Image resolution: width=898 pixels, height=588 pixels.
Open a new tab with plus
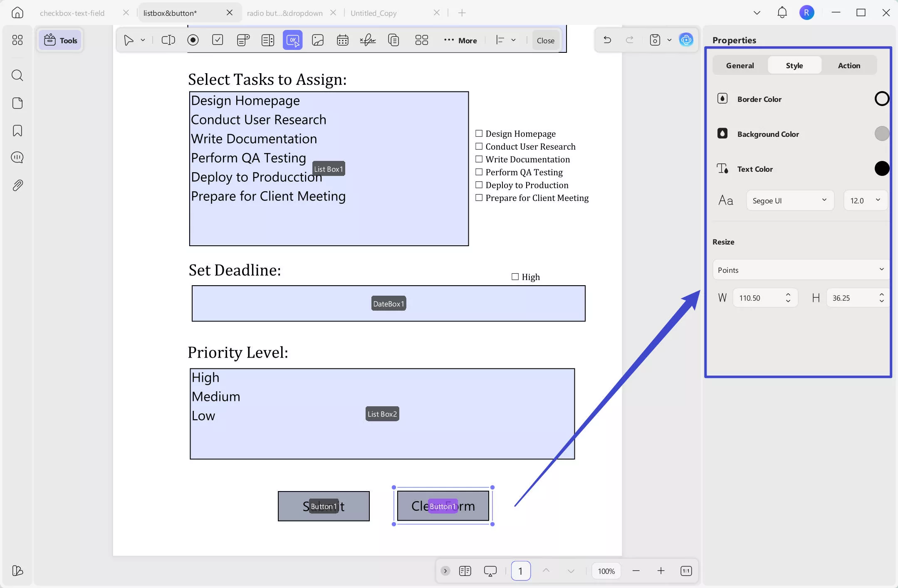click(462, 13)
